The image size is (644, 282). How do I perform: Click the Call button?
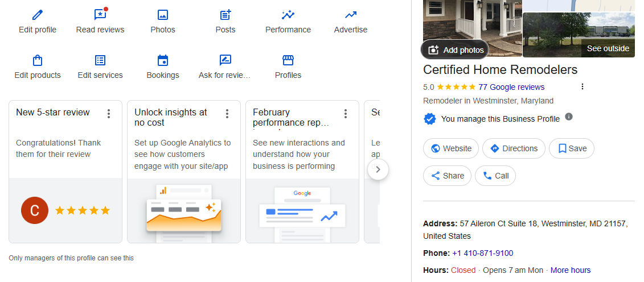495,176
